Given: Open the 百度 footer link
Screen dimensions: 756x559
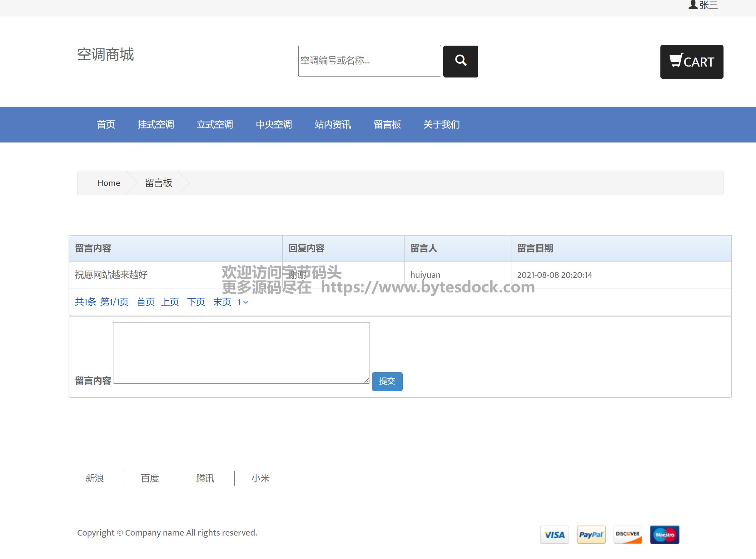Looking at the screenshot, I should pyautogui.click(x=150, y=478).
